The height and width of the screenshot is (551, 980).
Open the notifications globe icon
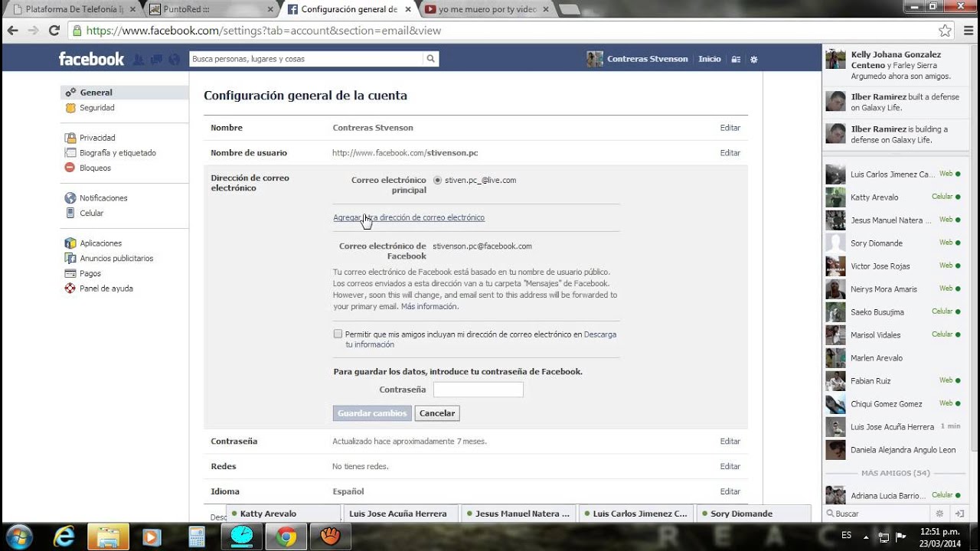[175, 59]
